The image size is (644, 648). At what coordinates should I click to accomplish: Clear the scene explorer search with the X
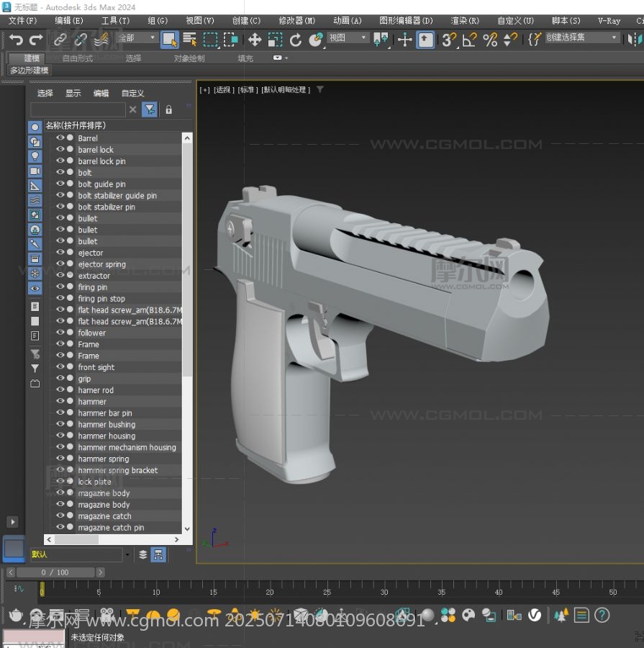point(132,109)
